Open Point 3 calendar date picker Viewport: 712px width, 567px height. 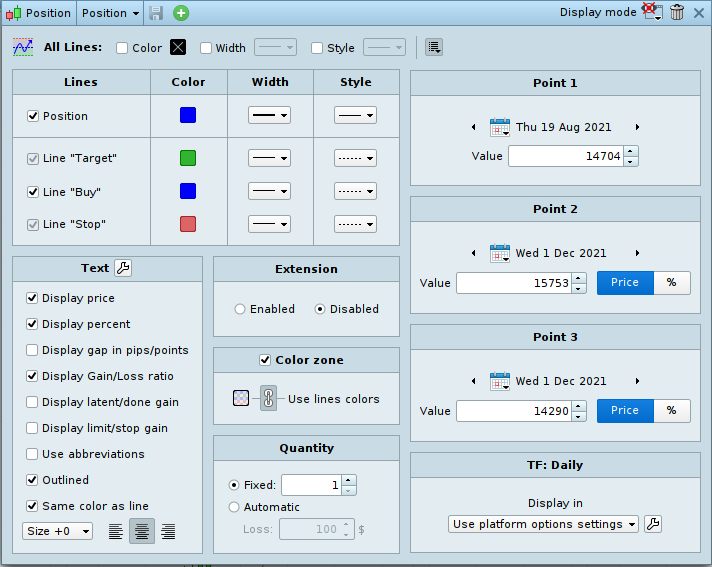499,381
